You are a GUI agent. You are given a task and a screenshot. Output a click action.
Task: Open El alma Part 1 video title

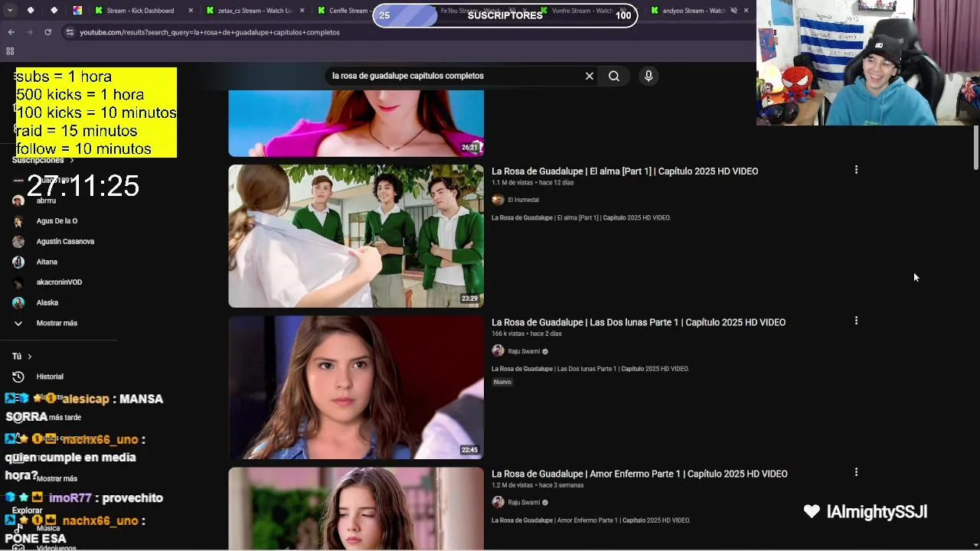click(625, 171)
